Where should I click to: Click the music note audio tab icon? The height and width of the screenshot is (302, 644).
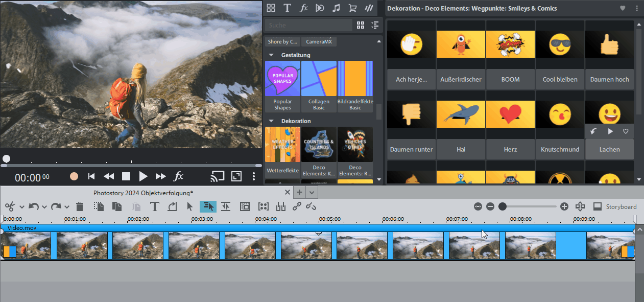coord(336,8)
